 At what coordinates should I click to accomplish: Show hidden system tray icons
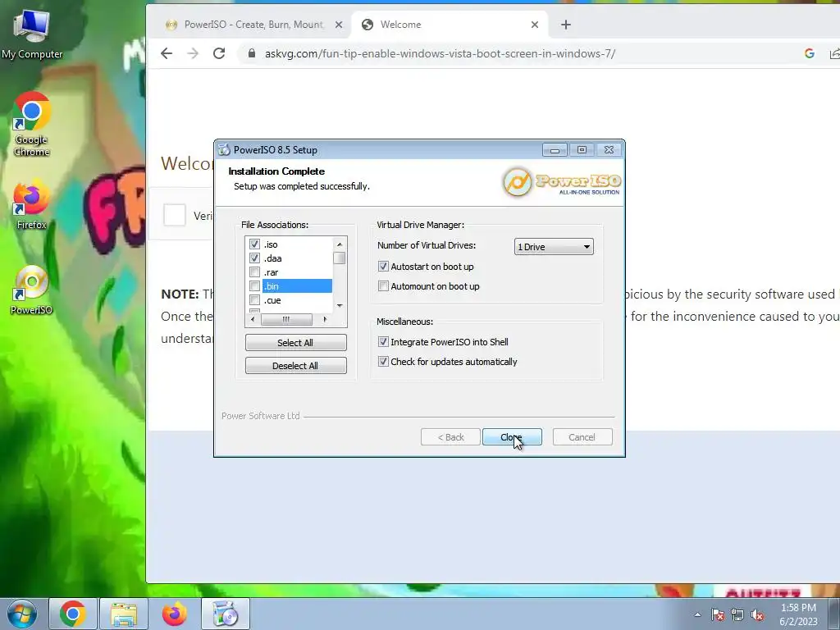click(x=697, y=614)
